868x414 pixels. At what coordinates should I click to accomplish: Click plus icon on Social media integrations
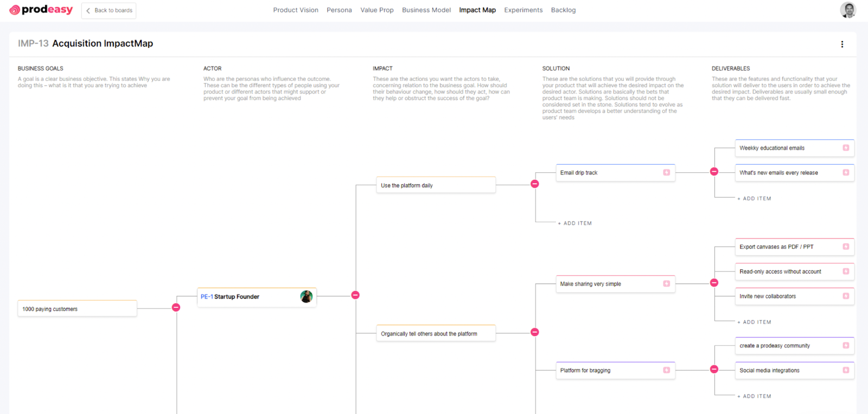tap(845, 370)
